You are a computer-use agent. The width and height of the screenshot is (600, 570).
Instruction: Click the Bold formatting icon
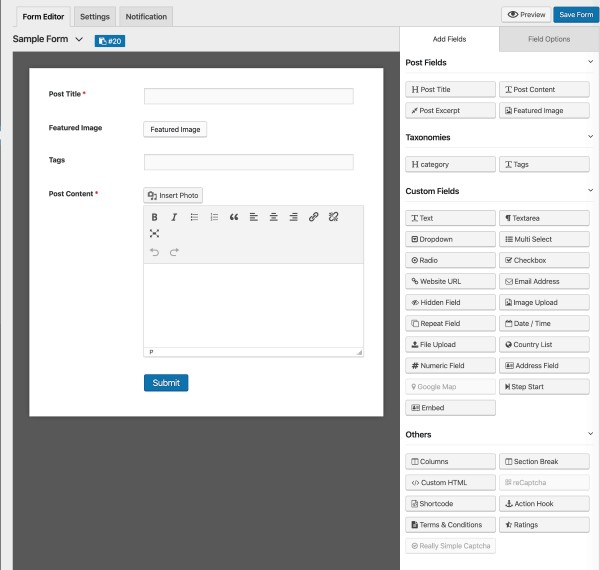pos(155,217)
